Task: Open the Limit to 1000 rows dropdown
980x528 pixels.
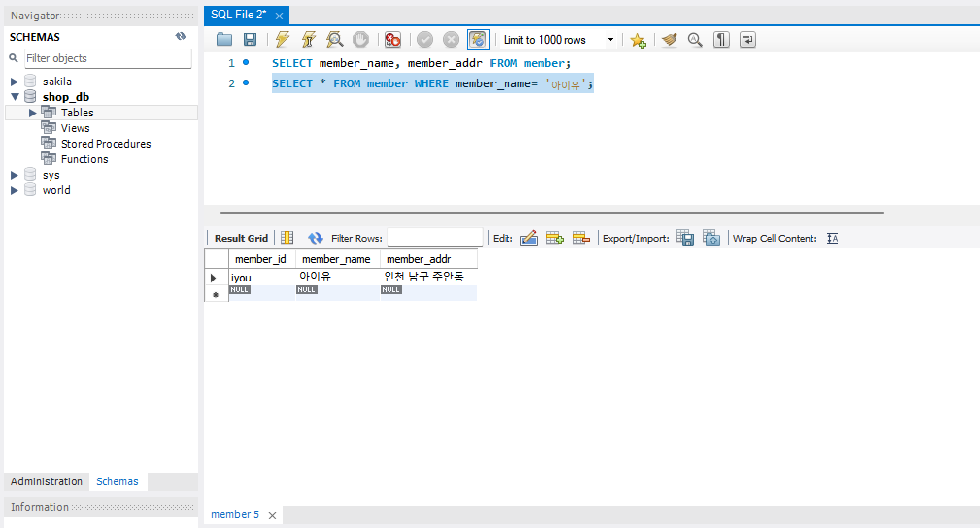Action: [610, 39]
